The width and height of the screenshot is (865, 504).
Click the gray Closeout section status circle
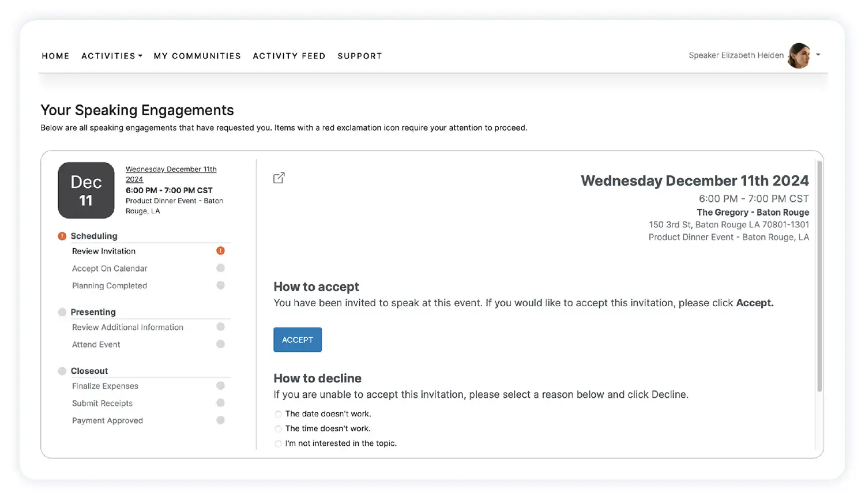62,371
